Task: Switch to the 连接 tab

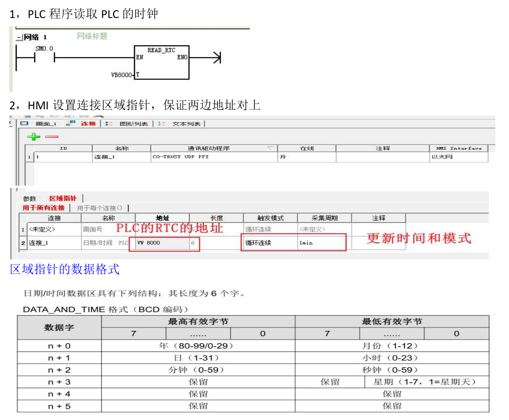Action: (x=88, y=124)
